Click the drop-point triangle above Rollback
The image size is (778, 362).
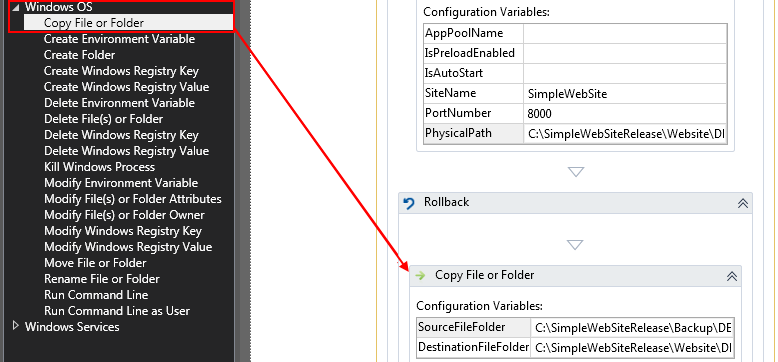click(576, 172)
